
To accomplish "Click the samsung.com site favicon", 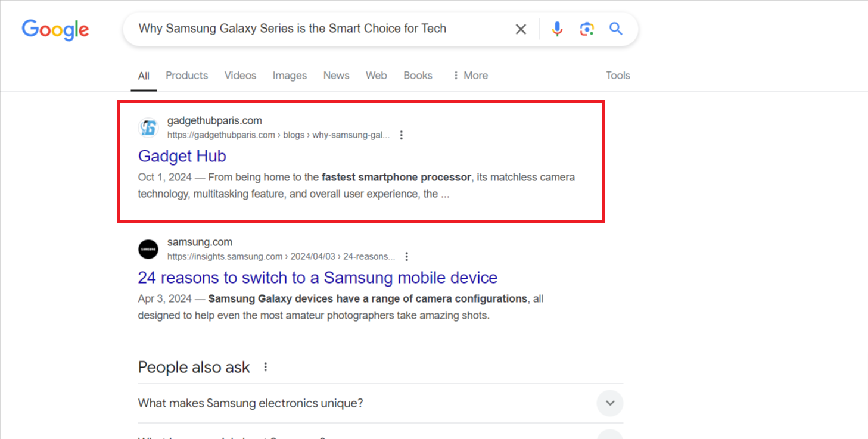I will (x=148, y=249).
